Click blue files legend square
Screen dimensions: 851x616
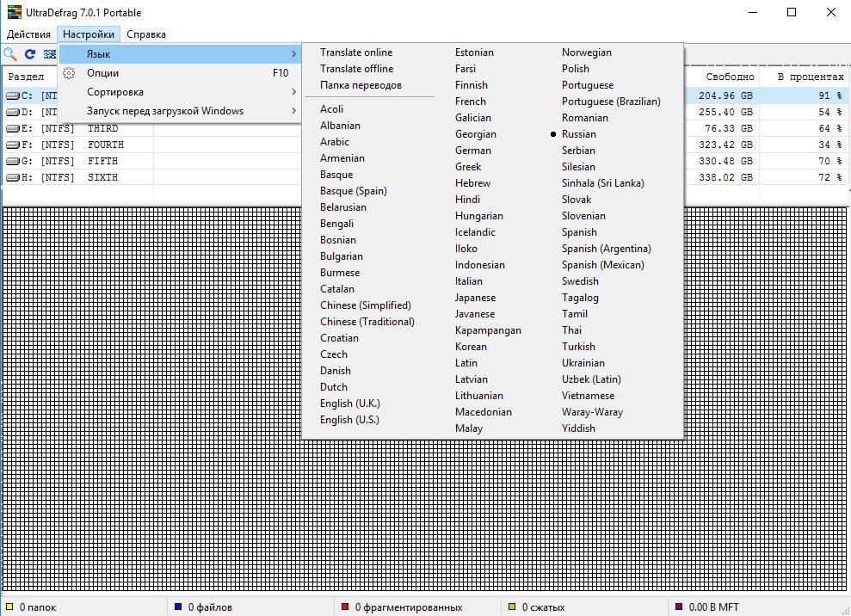(x=178, y=607)
